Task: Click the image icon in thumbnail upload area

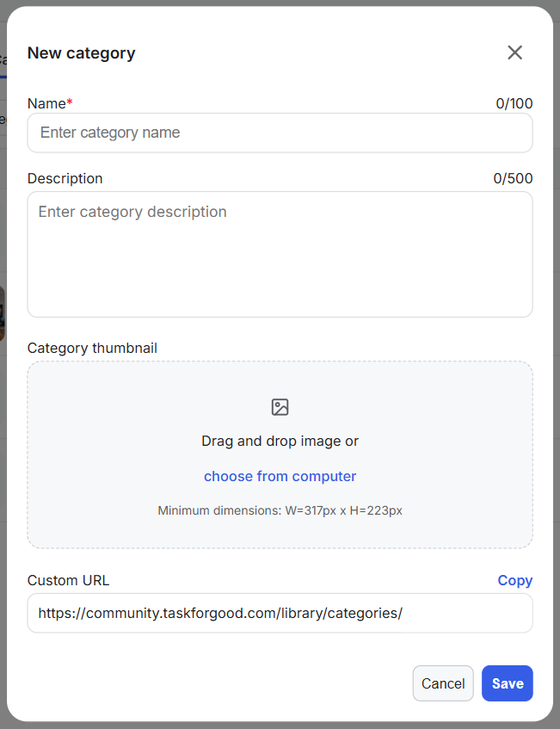Action: (x=280, y=407)
